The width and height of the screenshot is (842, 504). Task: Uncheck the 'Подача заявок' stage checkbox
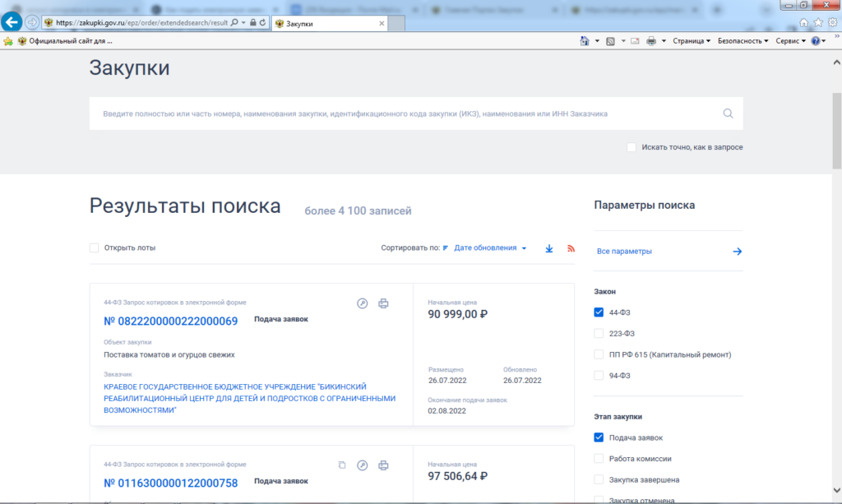click(599, 437)
